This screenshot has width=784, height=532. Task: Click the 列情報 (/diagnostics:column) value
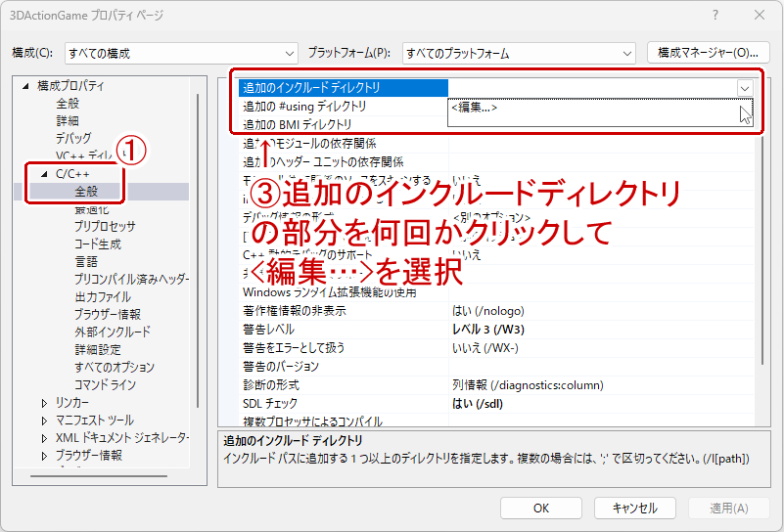(528, 385)
